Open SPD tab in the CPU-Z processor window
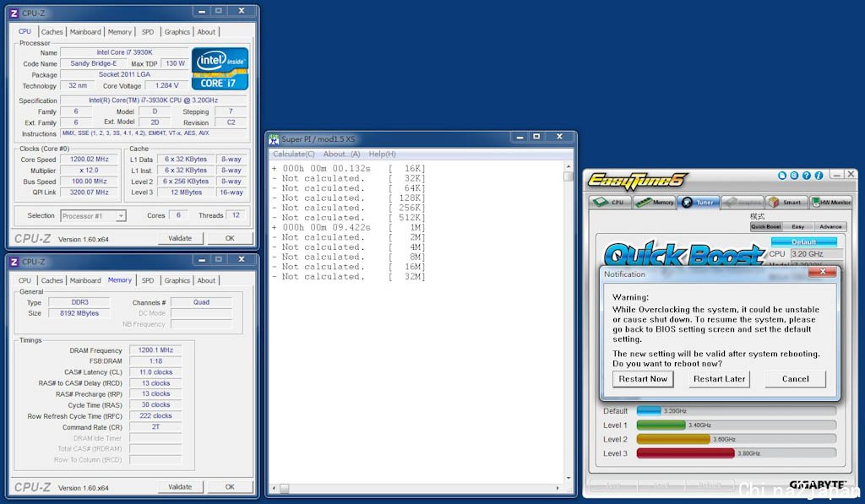 click(x=148, y=32)
